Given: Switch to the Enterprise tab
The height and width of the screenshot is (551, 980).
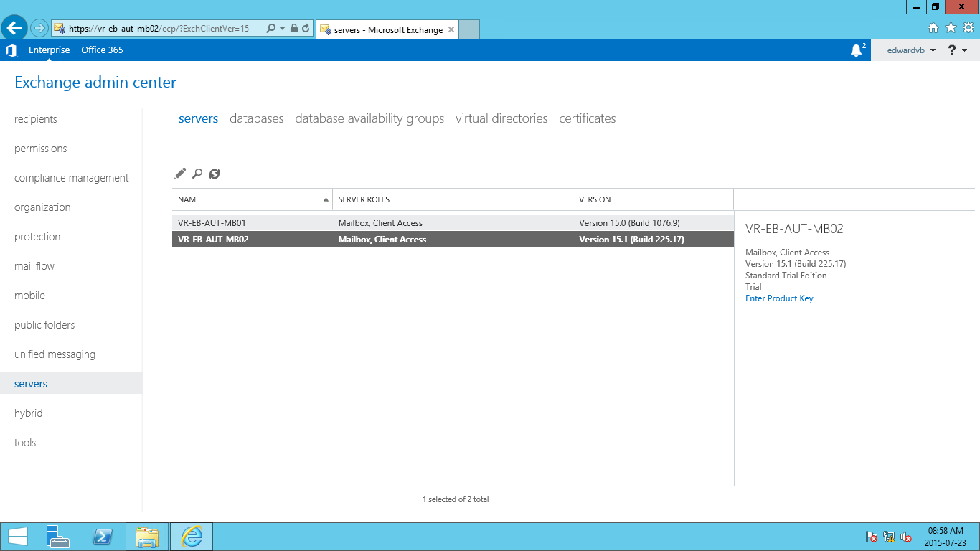Looking at the screenshot, I should click(x=50, y=50).
